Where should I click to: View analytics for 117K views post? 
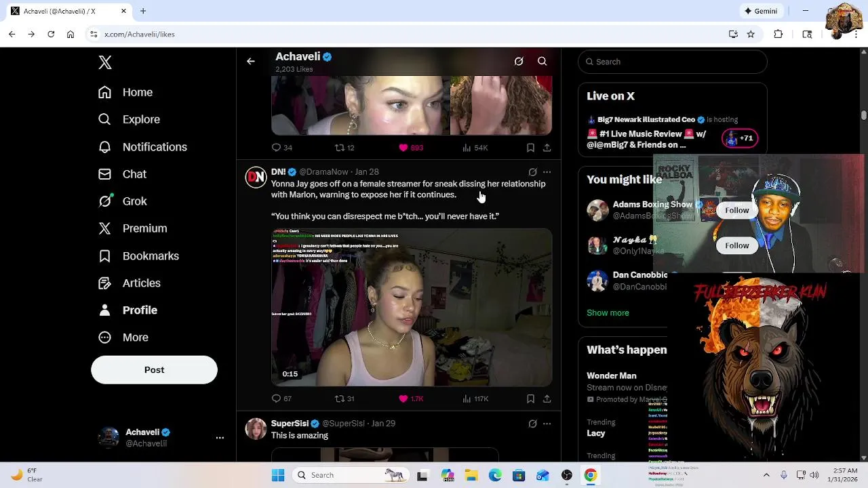pyautogui.click(x=475, y=399)
